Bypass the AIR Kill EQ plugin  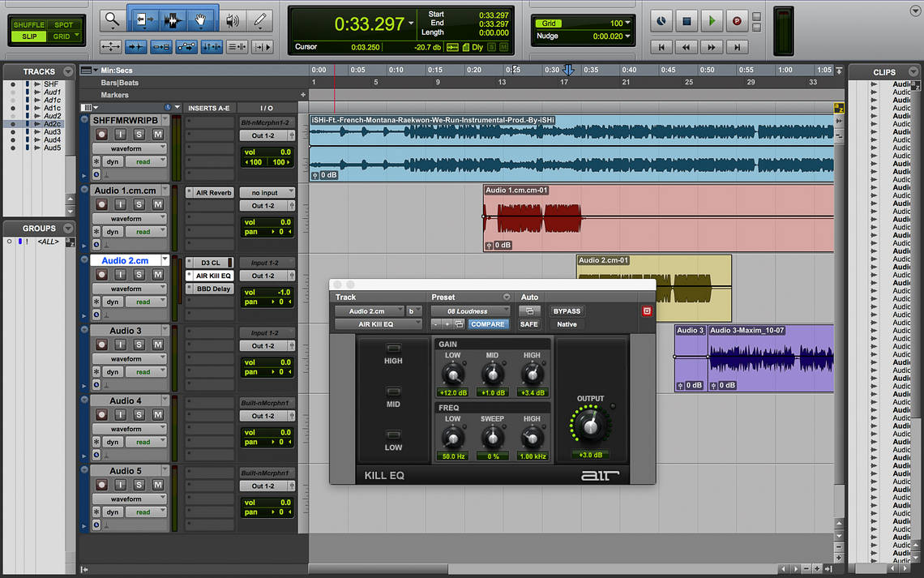(567, 311)
